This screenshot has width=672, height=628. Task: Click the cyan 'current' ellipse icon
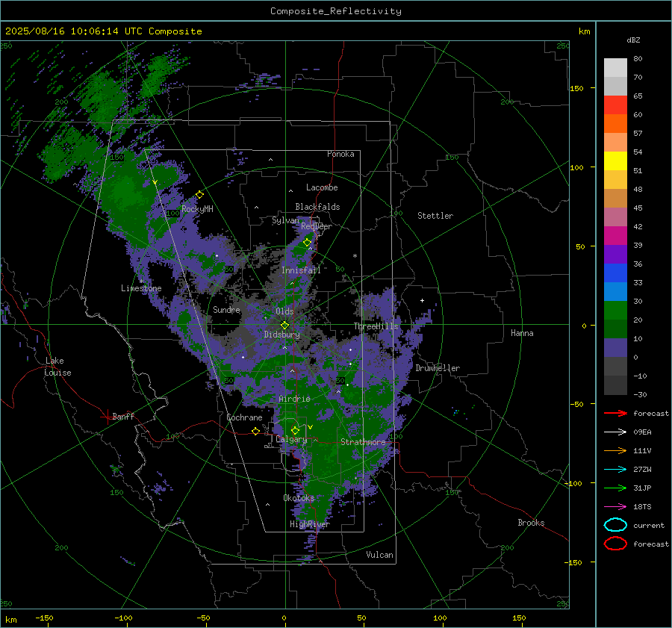615,525
